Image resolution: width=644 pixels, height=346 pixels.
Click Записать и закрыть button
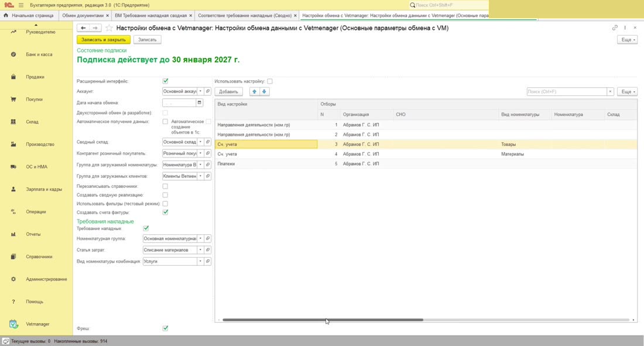tap(104, 40)
